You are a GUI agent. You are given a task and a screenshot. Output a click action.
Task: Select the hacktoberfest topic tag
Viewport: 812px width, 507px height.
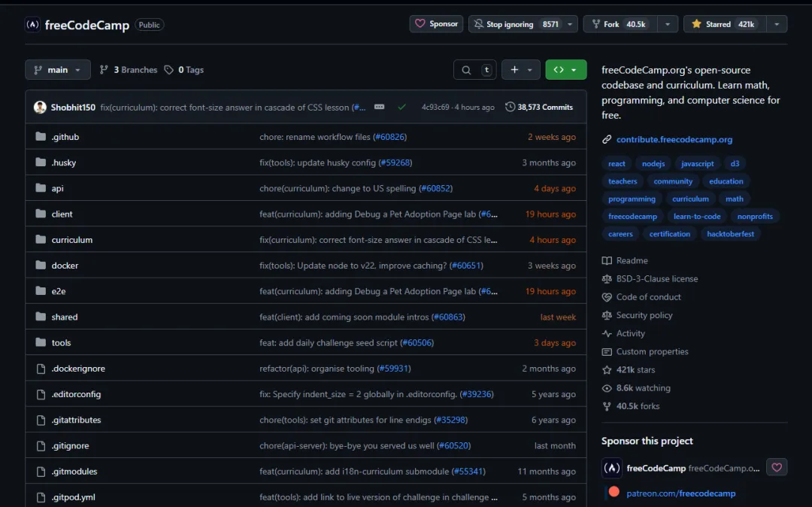730,234
